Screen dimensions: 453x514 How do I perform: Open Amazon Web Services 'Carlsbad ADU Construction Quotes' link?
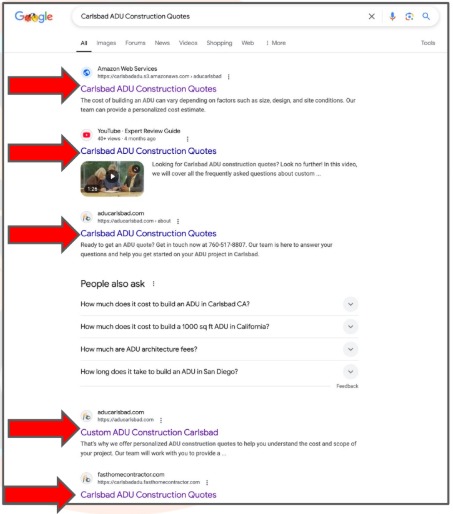point(148,89)
